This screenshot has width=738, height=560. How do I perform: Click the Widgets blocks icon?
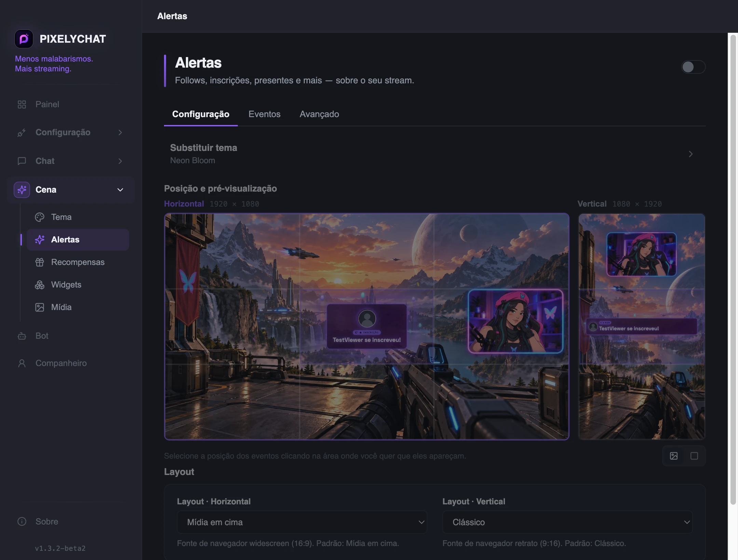tap(40, 285)
